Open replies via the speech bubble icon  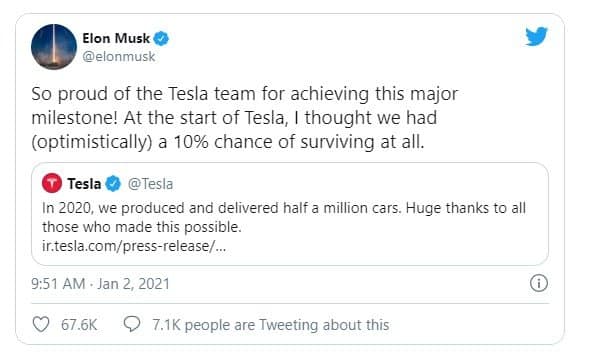coord(132,324)
